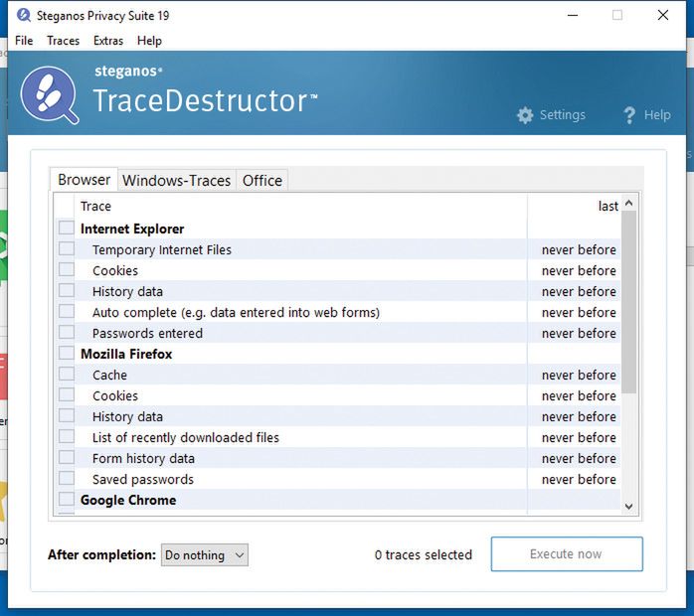The width and height of the screenshot is (694, 616).
Task: Click never before for Temporary Internet Files
Action: pyautogui.click(x=579, y=249)
